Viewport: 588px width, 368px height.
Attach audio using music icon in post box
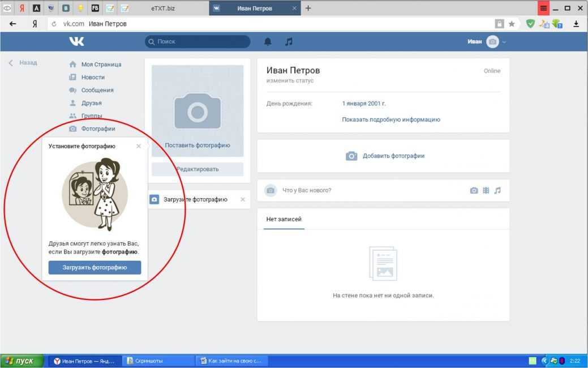(x=497, y=190)
